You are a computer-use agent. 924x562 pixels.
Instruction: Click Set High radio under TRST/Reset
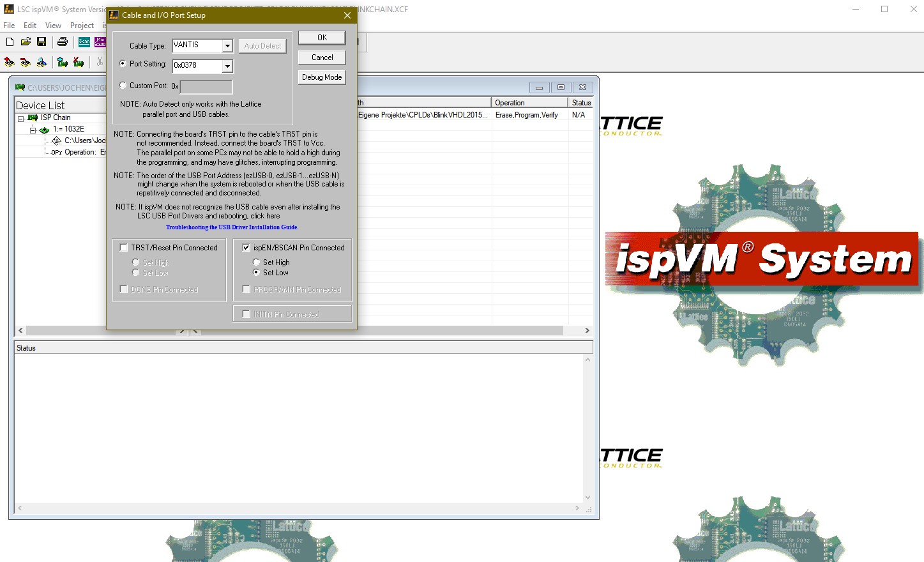pyautogui.click(x=135, y=262)
